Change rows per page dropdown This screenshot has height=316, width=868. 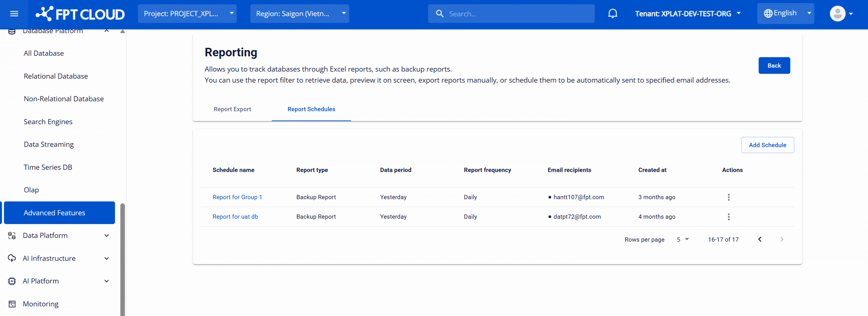point(683,239)
